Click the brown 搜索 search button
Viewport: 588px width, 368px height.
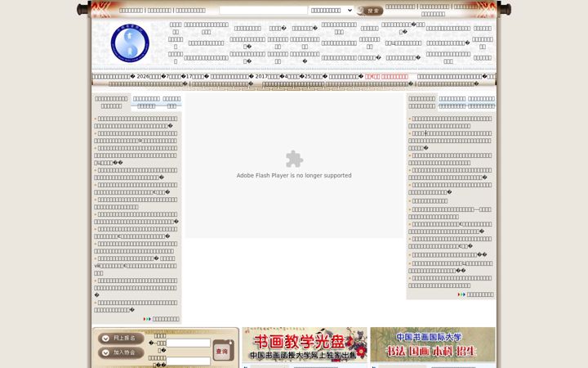tap(370, 11)
